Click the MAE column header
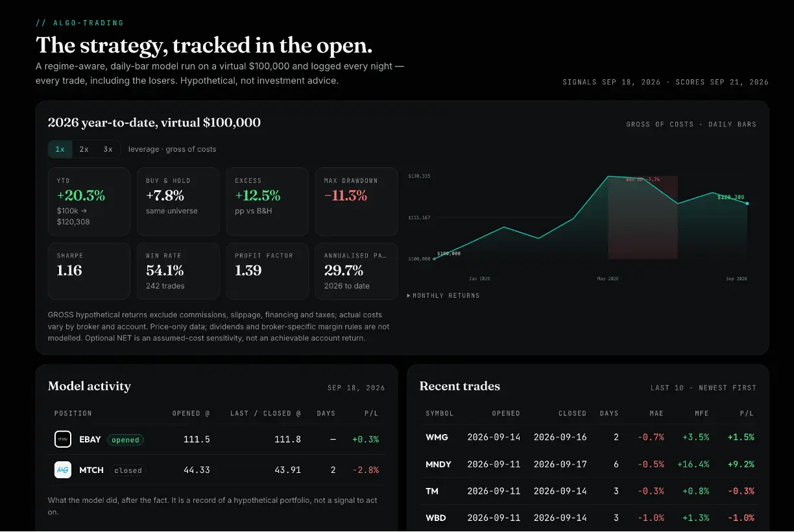 [656, 413]
